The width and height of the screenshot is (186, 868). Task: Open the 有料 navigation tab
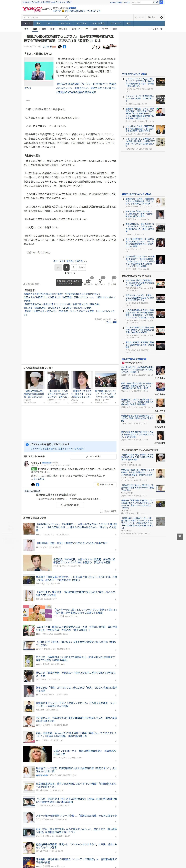coord(128,24)
